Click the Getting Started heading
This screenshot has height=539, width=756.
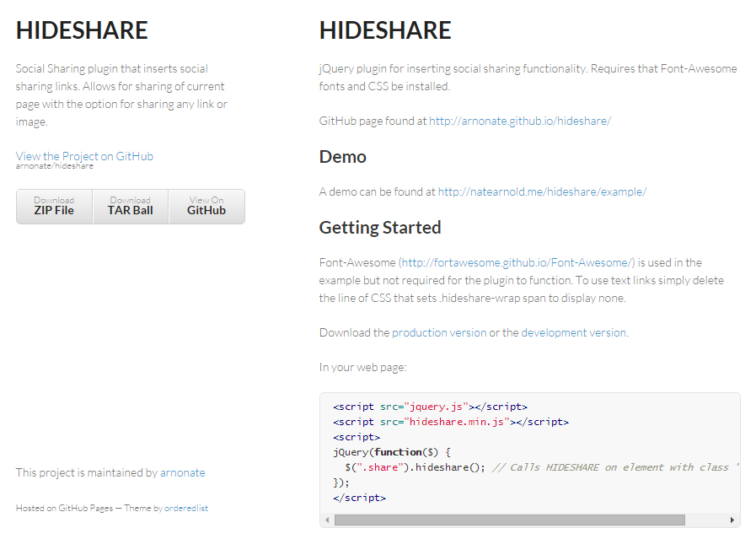[x=380, y=227]
